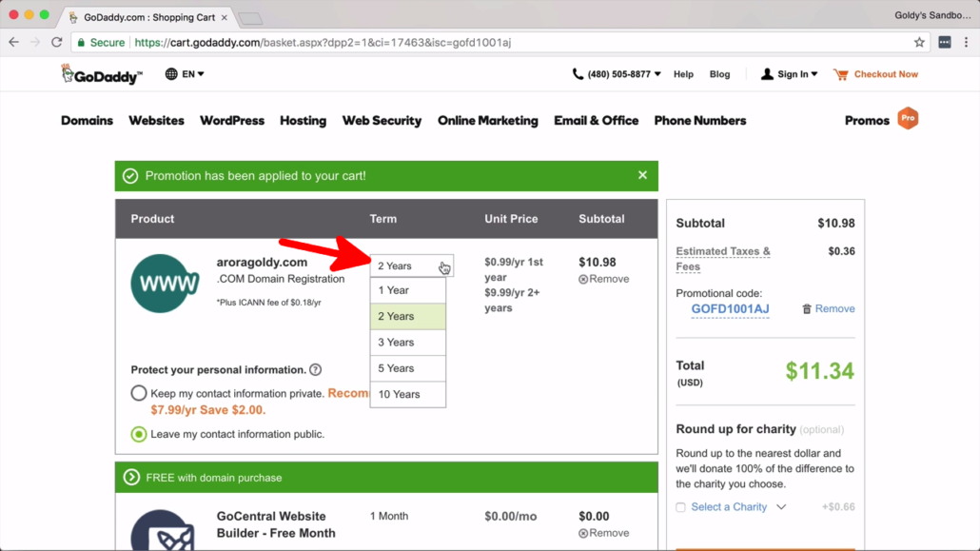This screenshot has height=551, width=980.
Task: Click the globe language icon
Action: click(170, 74)
